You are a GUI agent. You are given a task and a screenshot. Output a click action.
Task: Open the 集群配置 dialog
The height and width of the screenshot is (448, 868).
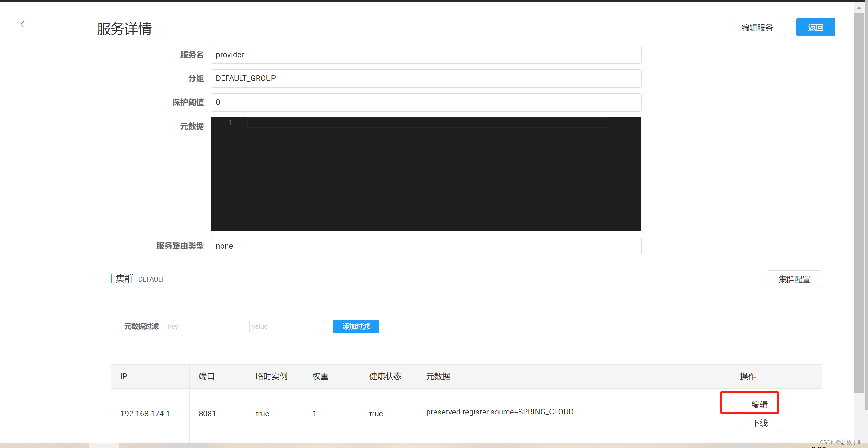pos(794,279)
